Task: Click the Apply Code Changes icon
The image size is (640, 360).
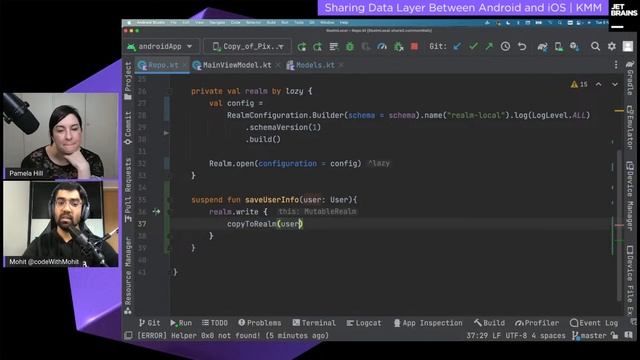Action: click(x=333, y=47)
